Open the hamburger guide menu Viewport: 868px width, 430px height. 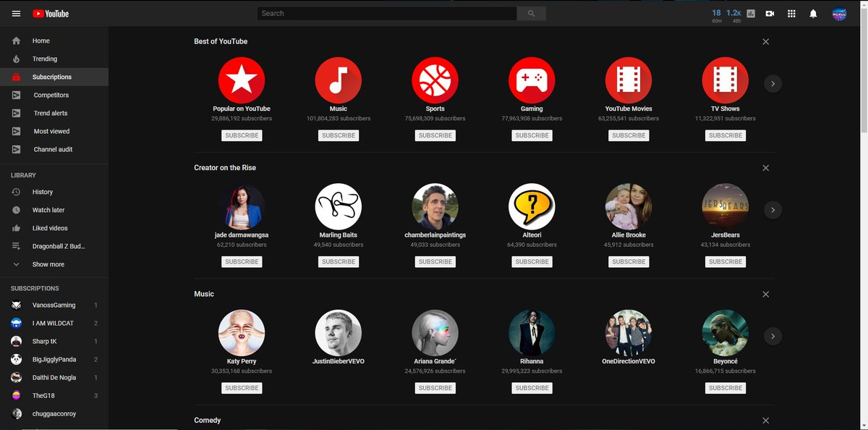(x=16, y=13)
